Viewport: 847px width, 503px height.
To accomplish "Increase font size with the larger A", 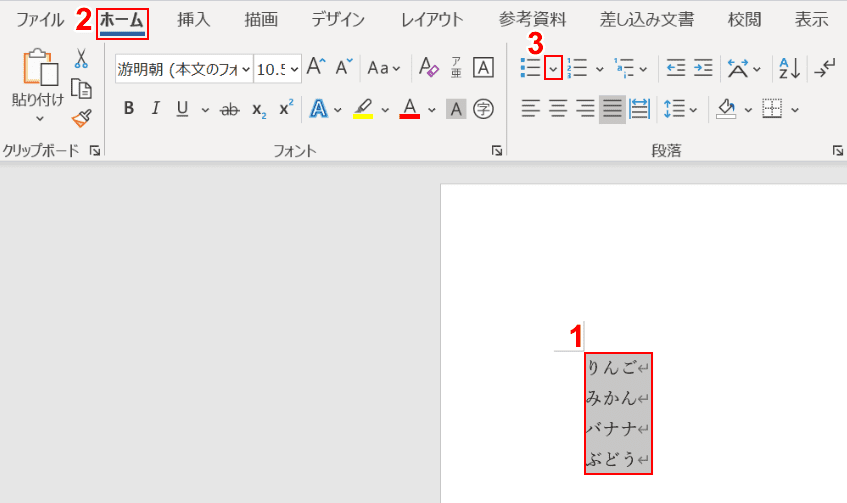I will (316, 68).
